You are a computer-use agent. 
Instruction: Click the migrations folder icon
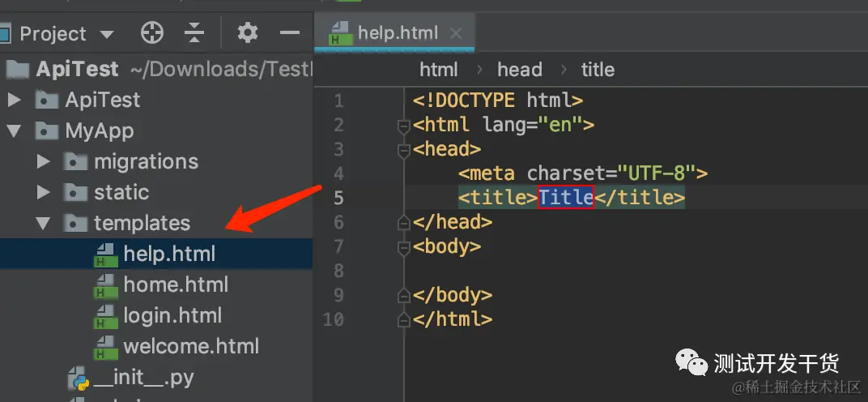click(76, 162)
